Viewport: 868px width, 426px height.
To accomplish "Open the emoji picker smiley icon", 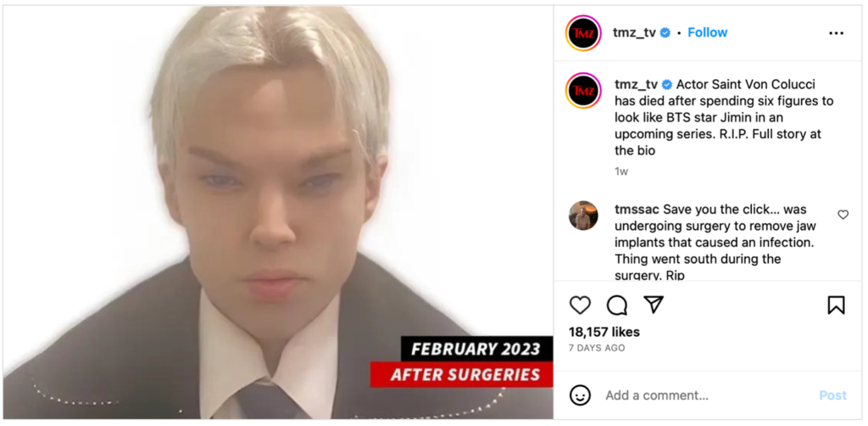I will (580, 395).
